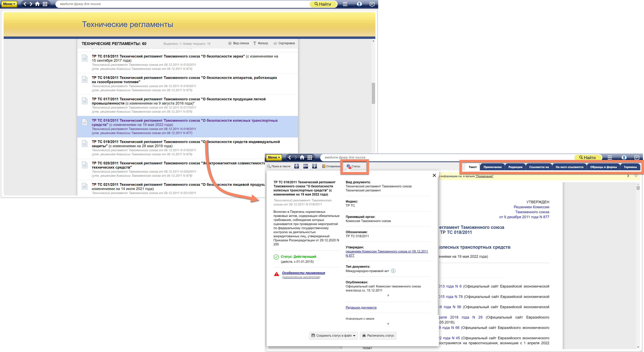Image resolution: width=644 pixels, height=352 pixels.
Task: Open hamburger menu icon in document window
Action: pos(610,158)
